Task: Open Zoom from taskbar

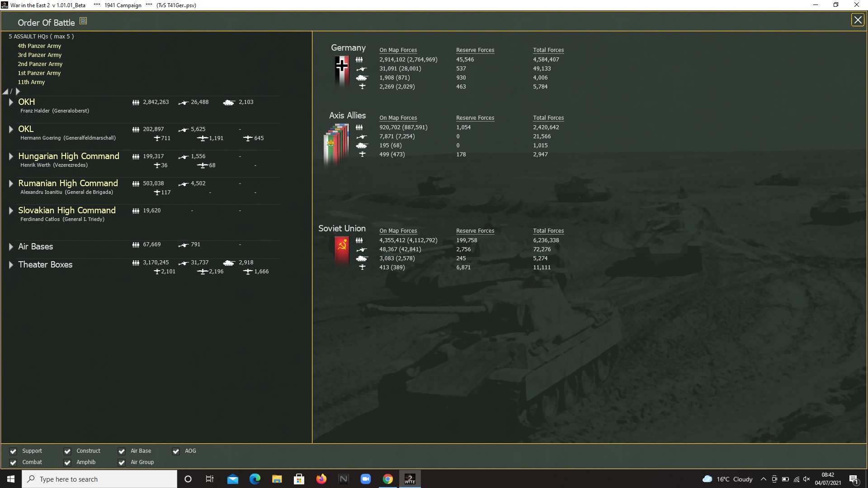Action: [365, 479]
